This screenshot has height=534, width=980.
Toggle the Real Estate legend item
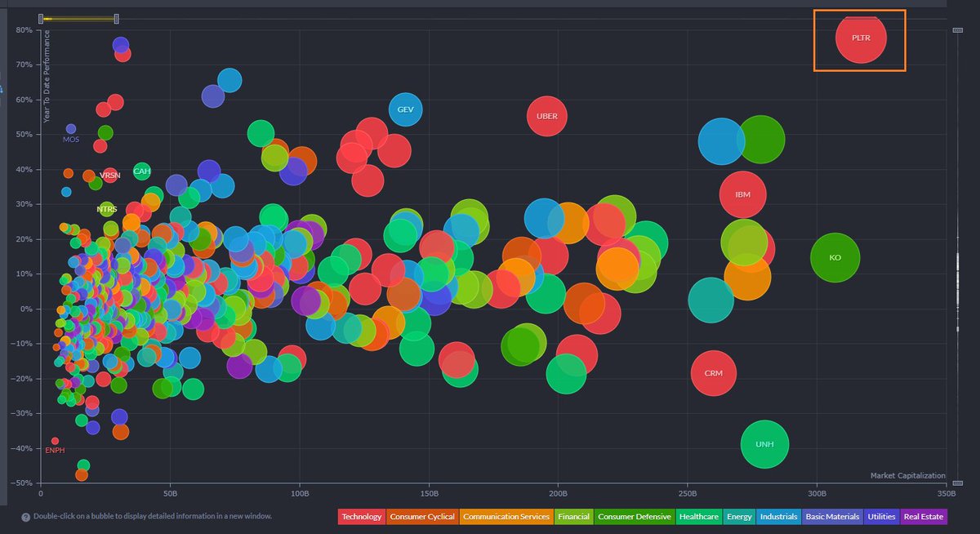click(x=923, y=517)
